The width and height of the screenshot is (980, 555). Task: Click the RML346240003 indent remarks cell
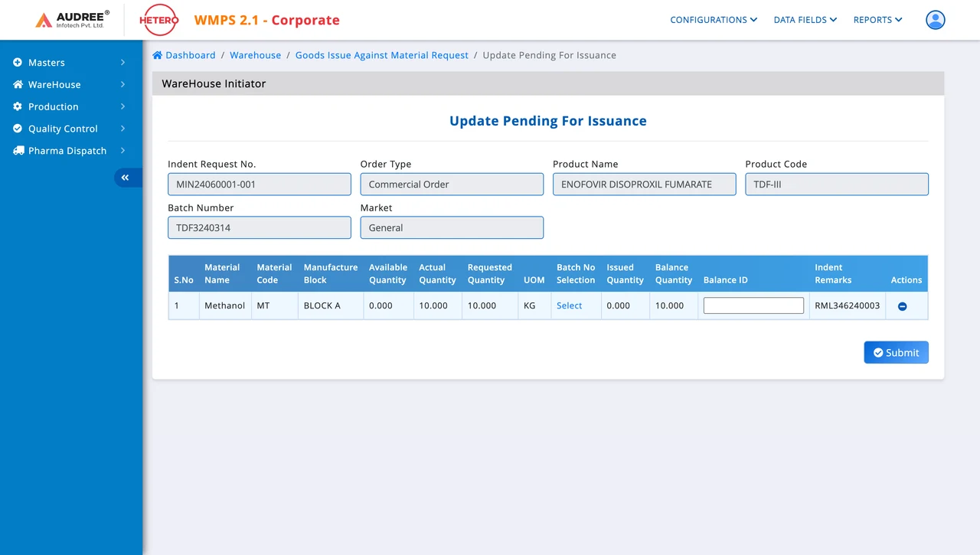click(848, 305)
